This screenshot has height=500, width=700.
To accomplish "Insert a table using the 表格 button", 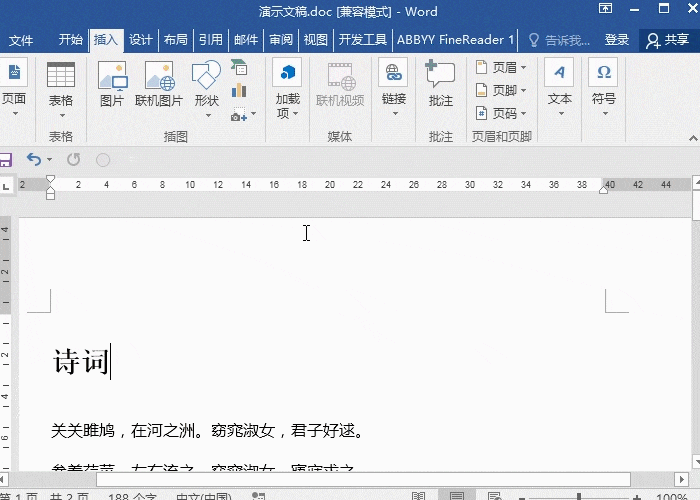I will (61, 89).
